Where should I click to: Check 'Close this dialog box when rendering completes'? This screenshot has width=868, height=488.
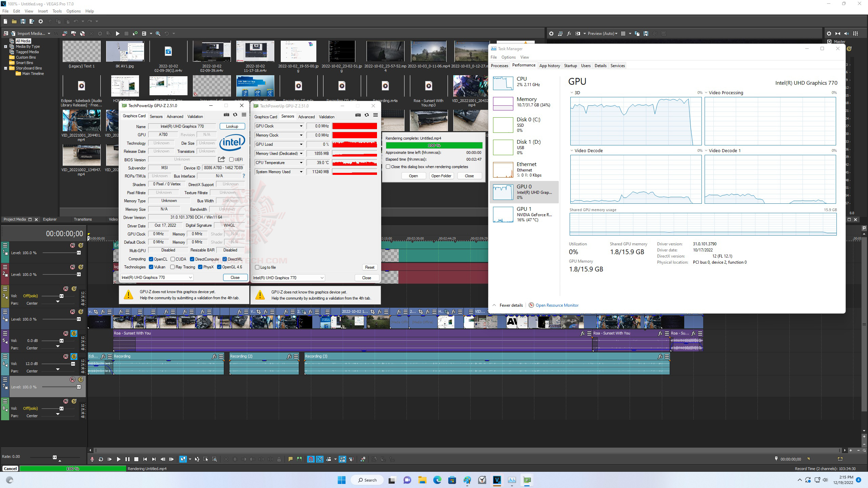(388, 167)
